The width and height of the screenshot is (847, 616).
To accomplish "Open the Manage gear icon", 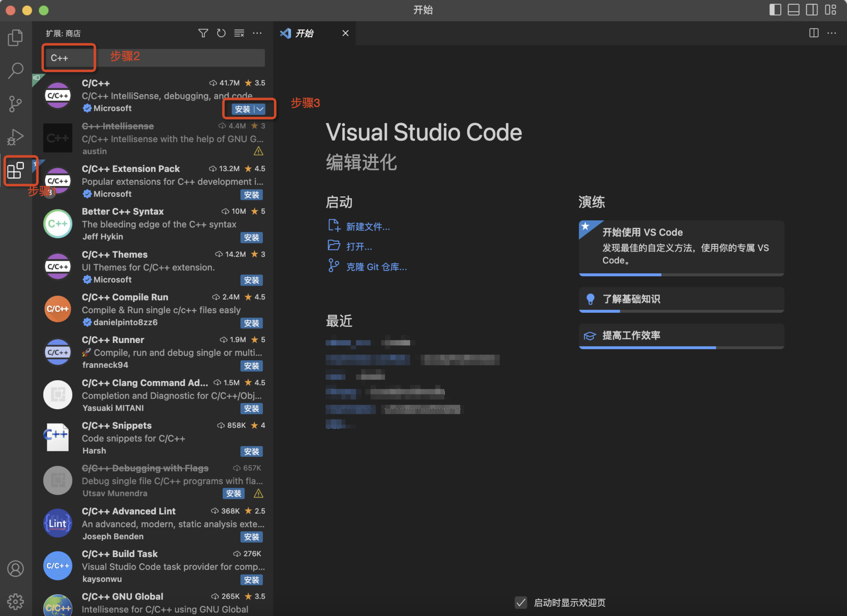I will pos(15,602).
